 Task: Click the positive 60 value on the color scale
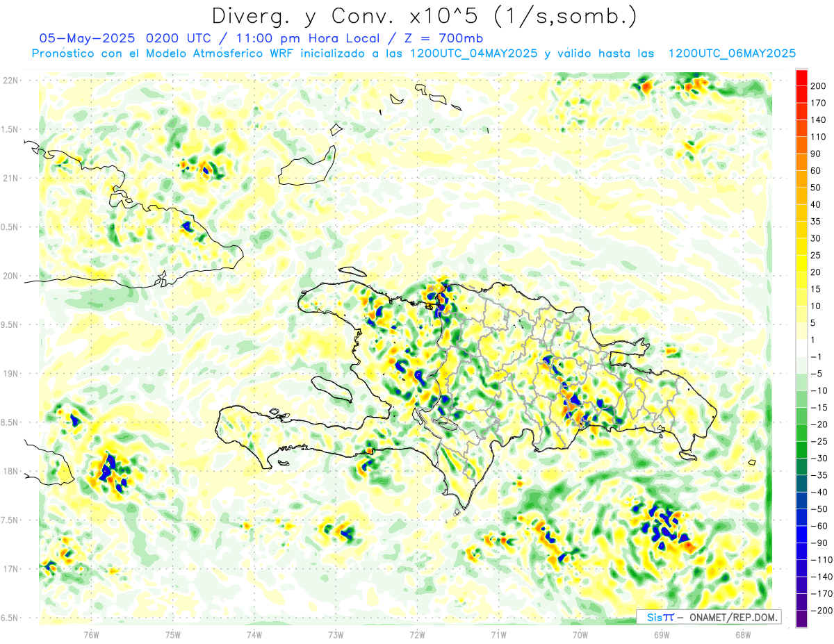[x=815, y=171]
